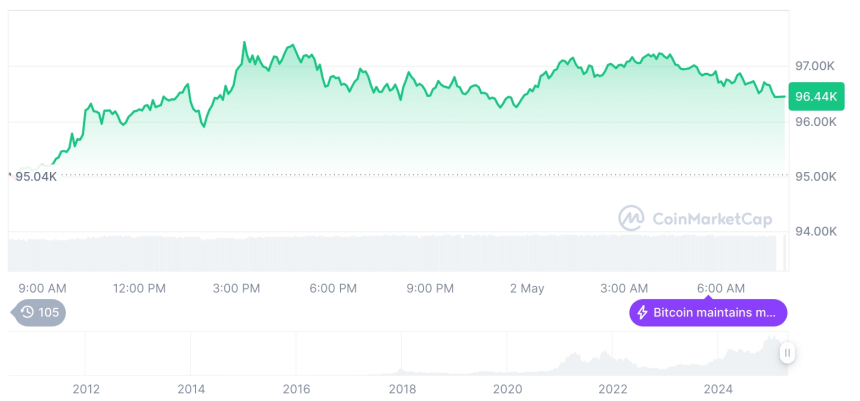Jump to 2016 in the overview timeline

click(x=296, y=388)
